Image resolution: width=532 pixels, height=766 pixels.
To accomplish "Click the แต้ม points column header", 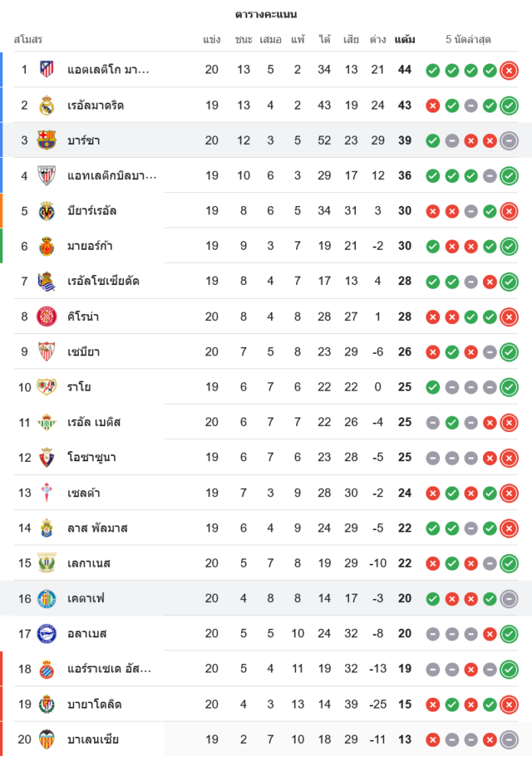I will coord(405,39).
